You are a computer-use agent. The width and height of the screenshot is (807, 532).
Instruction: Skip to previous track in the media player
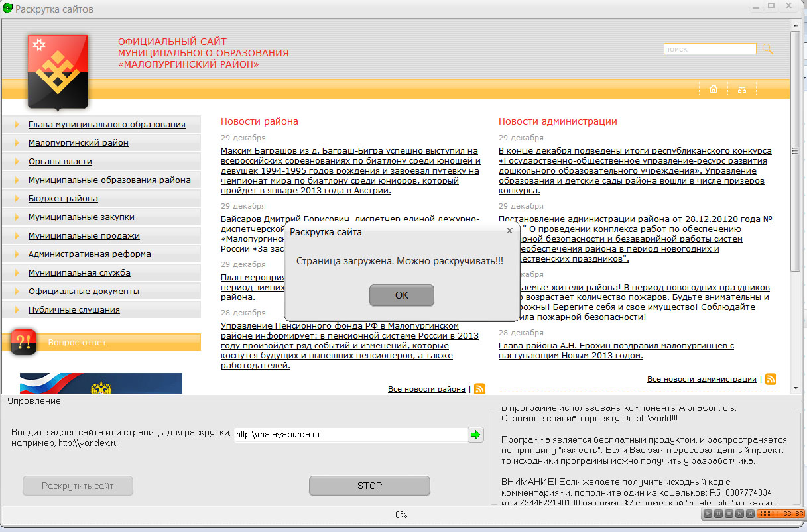tap(739, 513)
